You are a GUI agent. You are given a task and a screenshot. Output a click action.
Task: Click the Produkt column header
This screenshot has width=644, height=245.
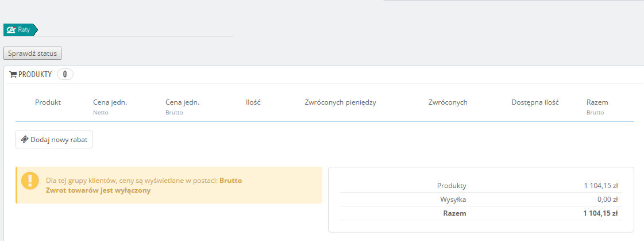(x=48, y=102)
